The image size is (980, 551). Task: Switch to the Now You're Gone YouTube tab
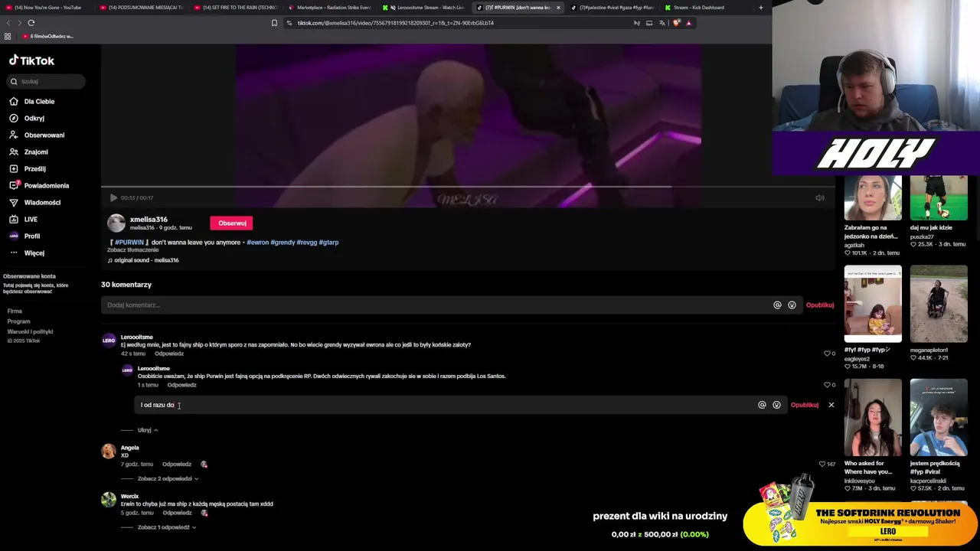[47, 8]
